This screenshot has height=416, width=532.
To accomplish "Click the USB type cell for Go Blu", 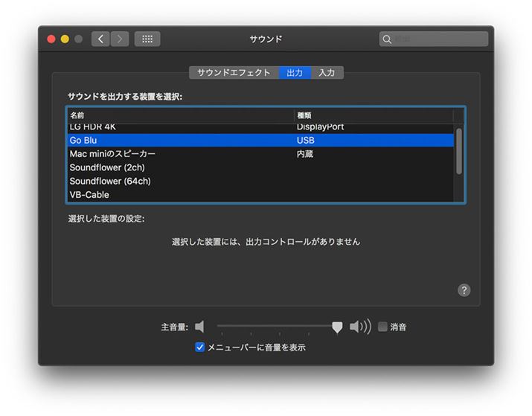I will tap(305, 140).
